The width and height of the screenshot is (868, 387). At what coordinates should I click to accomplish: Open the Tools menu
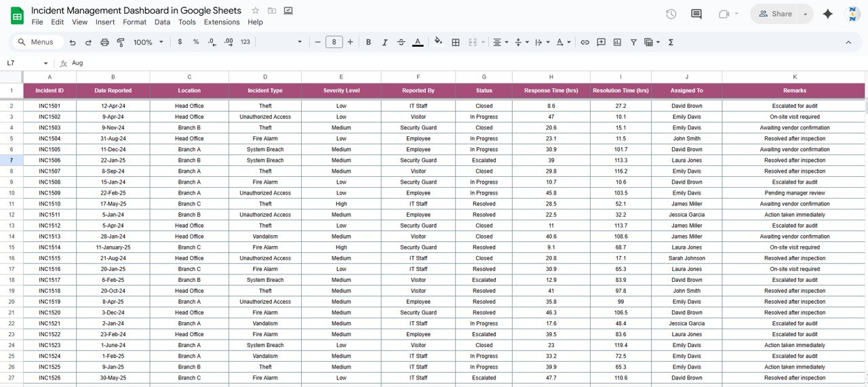(187, 22)
